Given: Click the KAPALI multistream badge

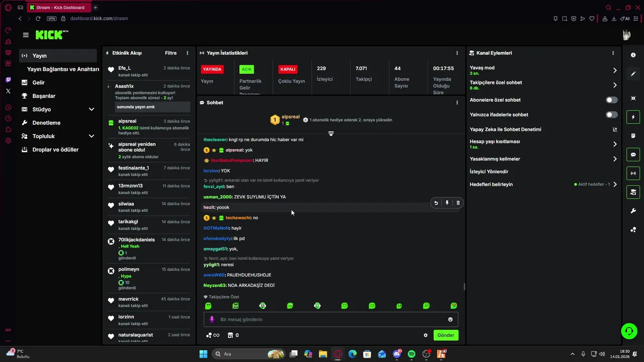Looking at the screenshot, I should click(288, 69).
